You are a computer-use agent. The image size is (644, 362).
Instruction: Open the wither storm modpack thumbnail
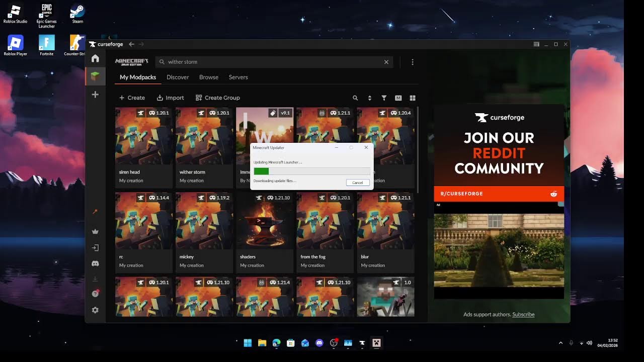coord(204,136)
